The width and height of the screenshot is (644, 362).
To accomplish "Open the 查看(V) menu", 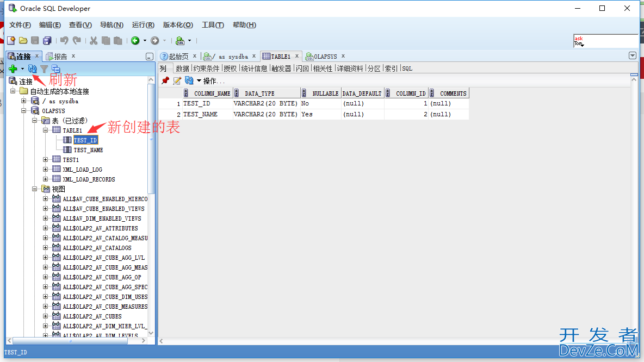I will [x=80, y=25].
